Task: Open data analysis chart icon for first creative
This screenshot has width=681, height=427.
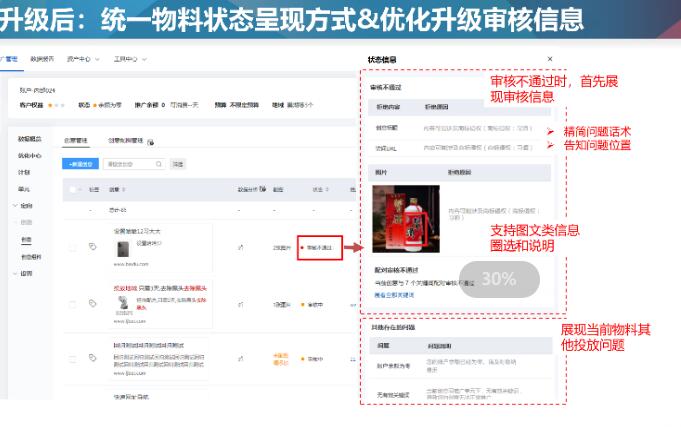Action: 240,246
